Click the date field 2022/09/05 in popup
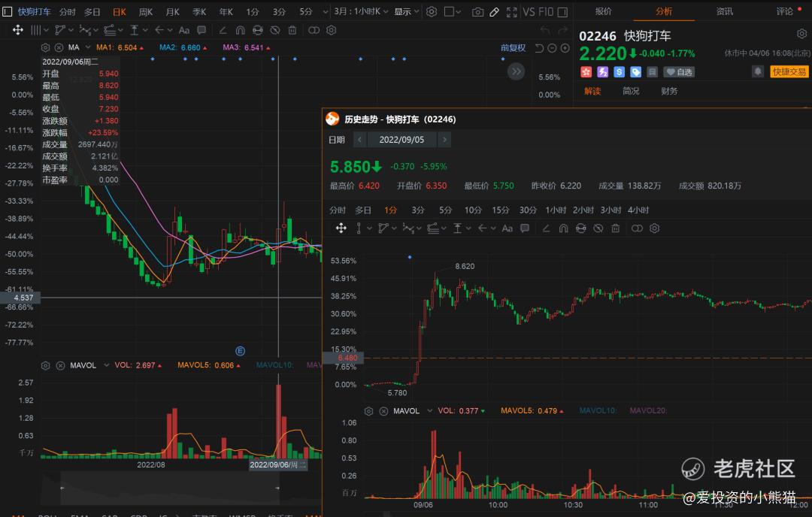This screenshot has height=517, width=812. coord(401,140)
